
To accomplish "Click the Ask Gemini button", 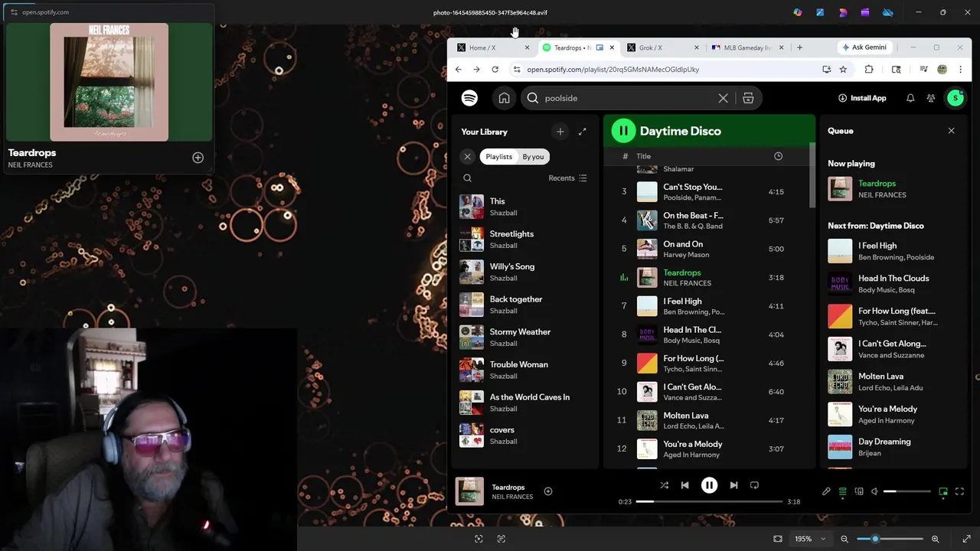I will (x=864, y=47).
